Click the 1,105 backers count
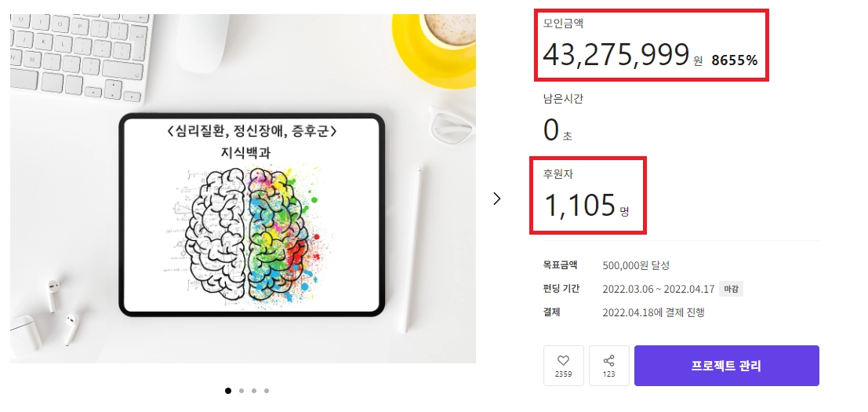Screen dimensions: 868x412 579,205
